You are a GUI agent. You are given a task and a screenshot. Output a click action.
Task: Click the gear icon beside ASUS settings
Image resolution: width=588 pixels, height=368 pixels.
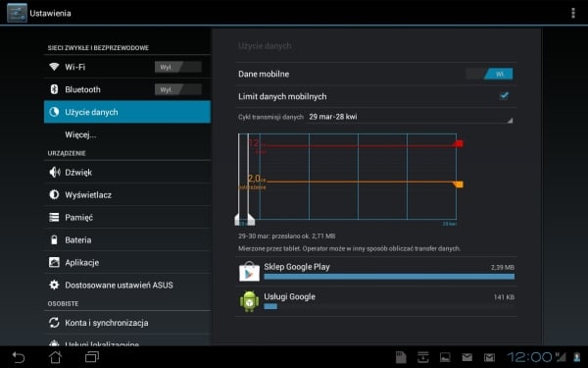pyautogui.click(x=54, y=285)
